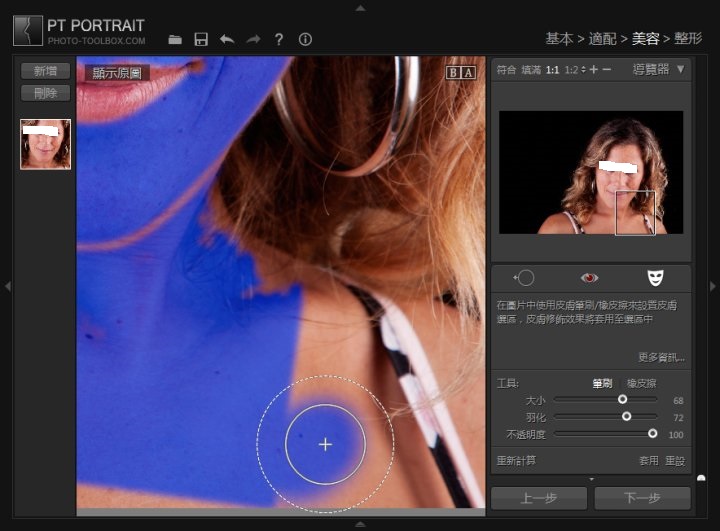Image resolution: width=720 pixels, height=531 pixels.
Task: Zoom out using the minus icon
Action: (x=607, y=69)
